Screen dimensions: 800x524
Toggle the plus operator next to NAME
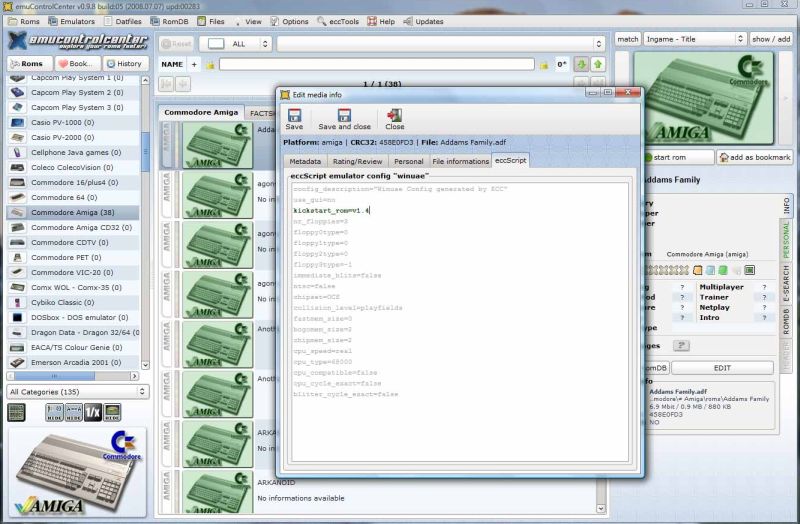[x=194, y=64]
